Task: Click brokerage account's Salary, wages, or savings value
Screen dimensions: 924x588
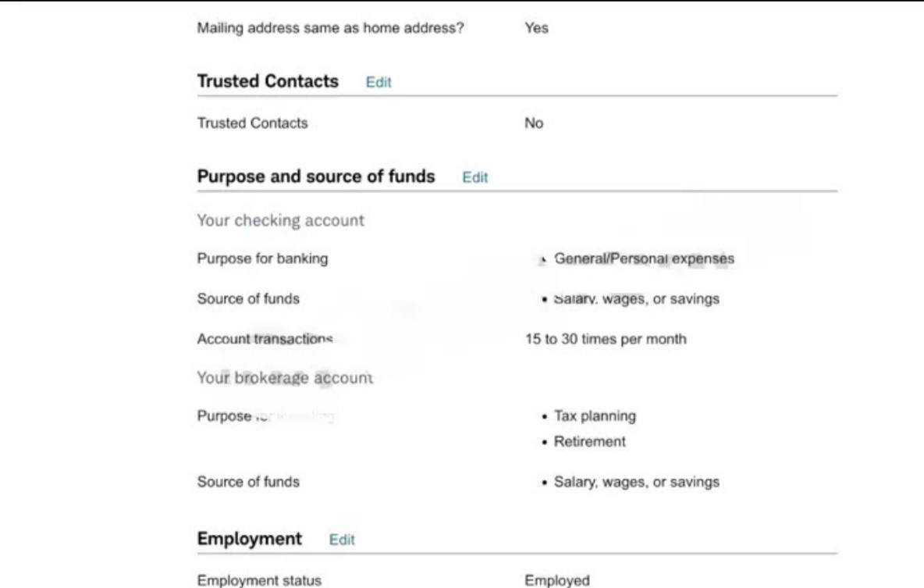Action: pos(636,482)
